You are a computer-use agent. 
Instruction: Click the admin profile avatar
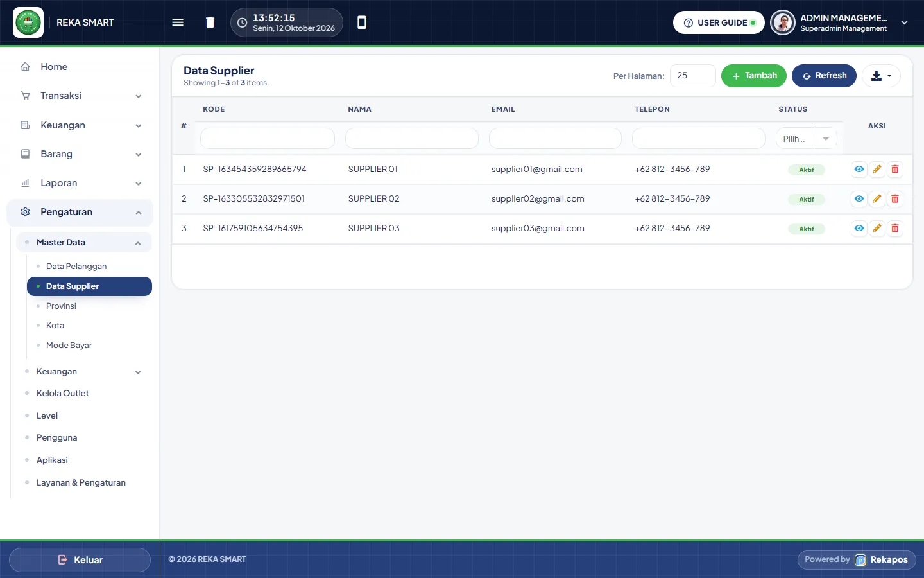(x=783, y=22)
